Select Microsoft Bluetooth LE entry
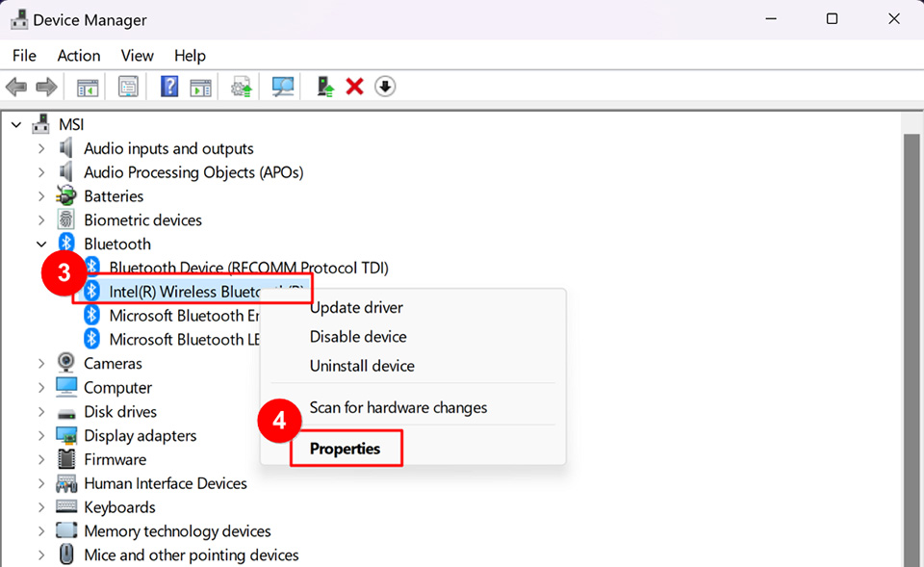The width and height of the screenshot is (924, 567). coord(184,340)
